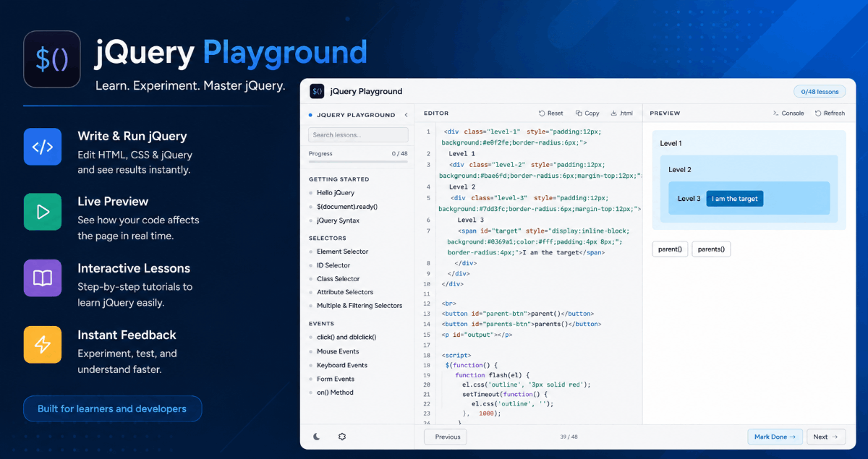Click the 'I am the target' badge
The image size is (868, 459).
pyautogui.click(x=735, y=199)
